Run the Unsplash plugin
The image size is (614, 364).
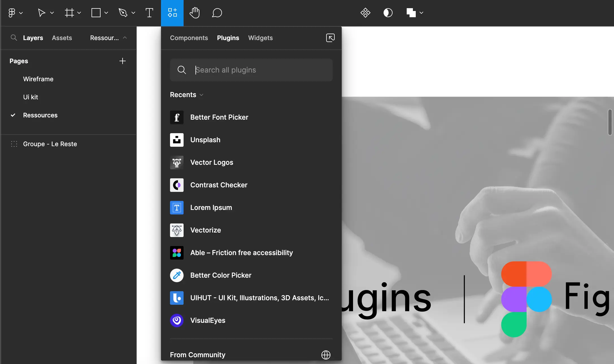pos(251,140)
